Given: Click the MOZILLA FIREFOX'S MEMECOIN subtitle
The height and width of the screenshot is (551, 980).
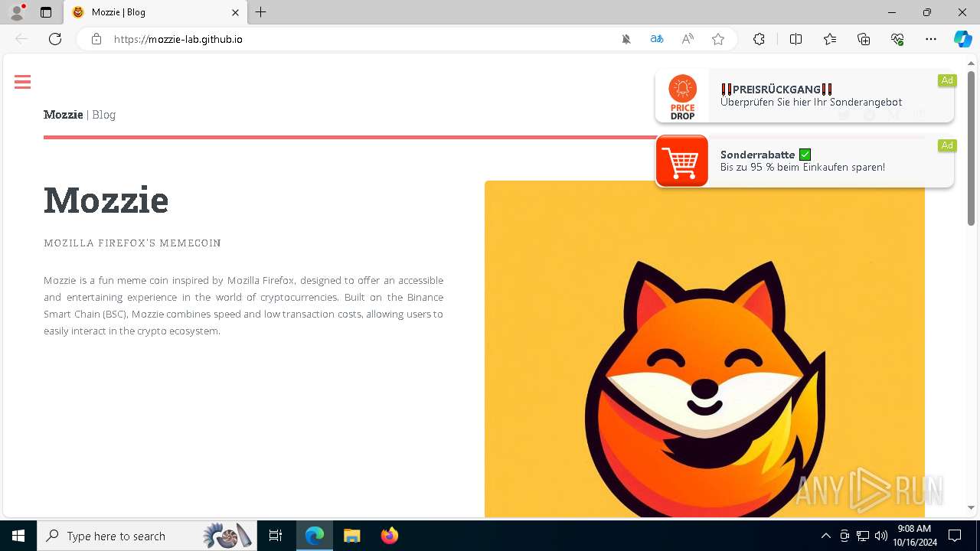Looking at the screenshot, I should pos(132,243).
